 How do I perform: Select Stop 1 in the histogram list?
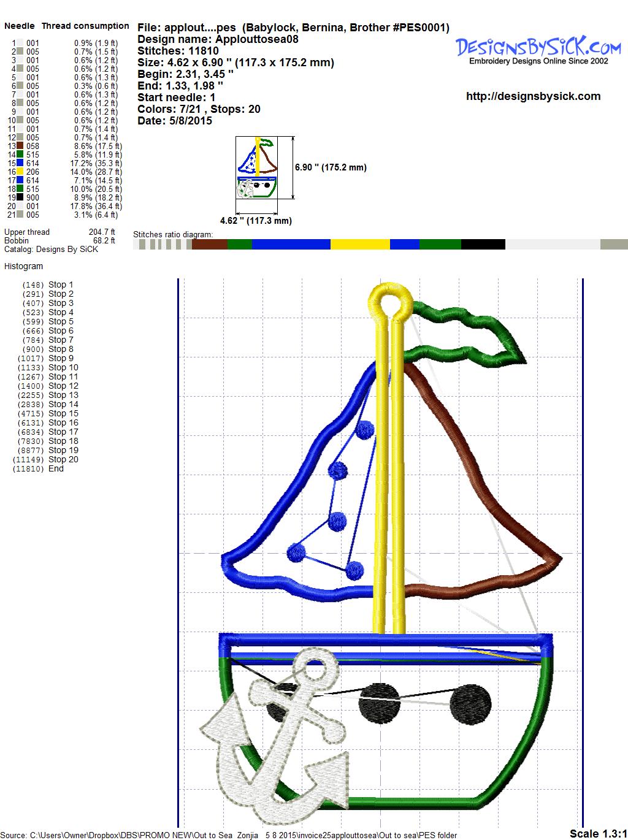61,284
